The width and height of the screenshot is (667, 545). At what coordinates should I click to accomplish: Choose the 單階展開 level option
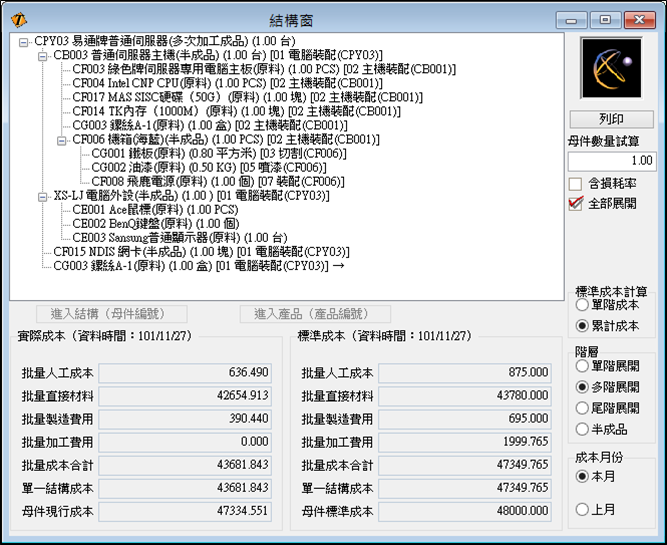pyautogui.click(x=582, y=367)
